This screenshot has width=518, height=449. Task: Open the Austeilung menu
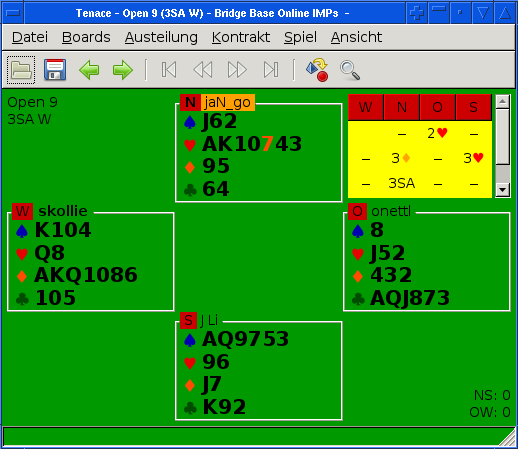pyautogui.click(x=161, y=37)
